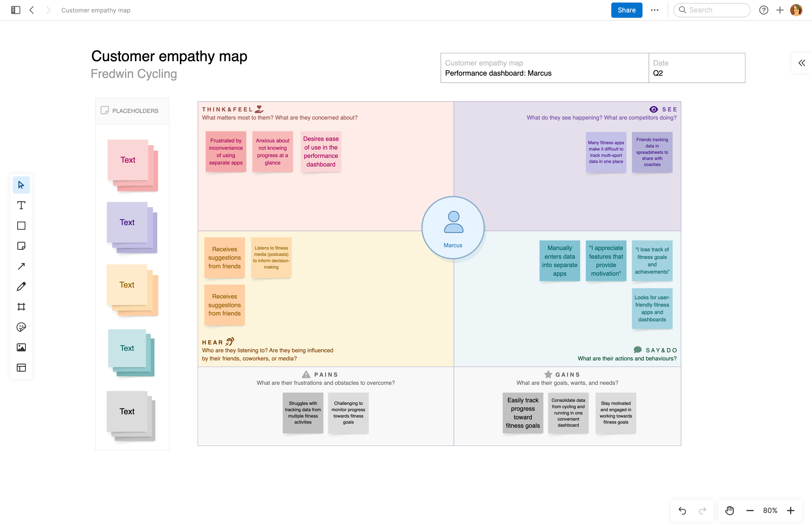This screenshot has height=532, width=812.
Task: Click the plus icon to create new content
Action: click(x=780, y=10)
